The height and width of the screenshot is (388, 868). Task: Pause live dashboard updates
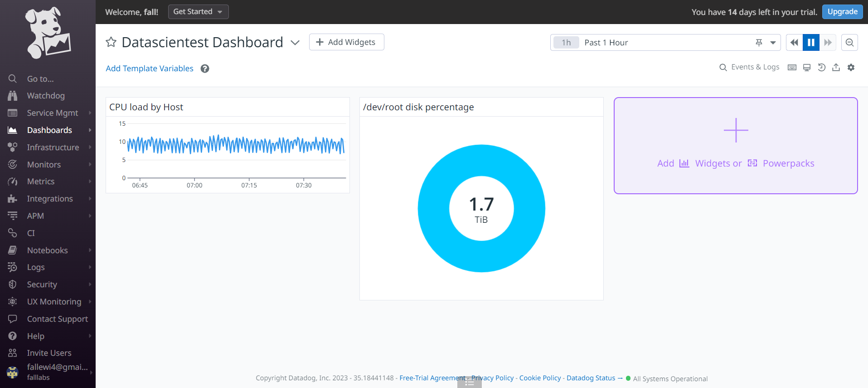811,43
